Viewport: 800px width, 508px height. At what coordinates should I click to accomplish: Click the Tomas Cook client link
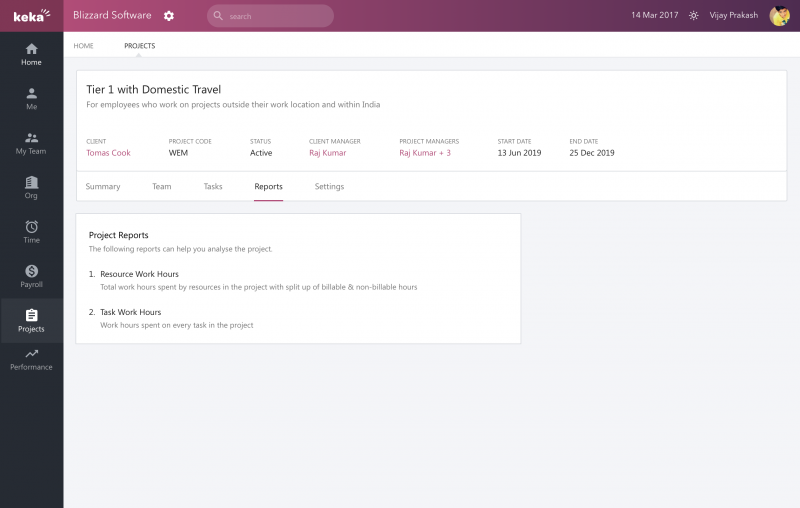tap(108, 153)
